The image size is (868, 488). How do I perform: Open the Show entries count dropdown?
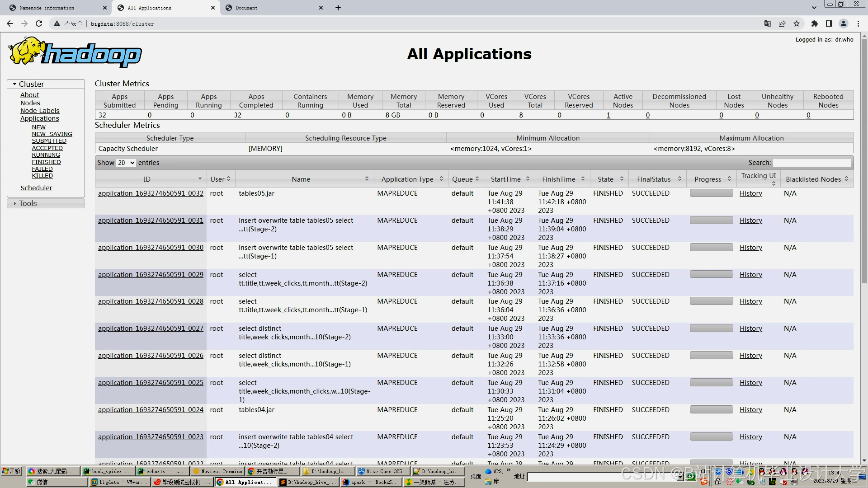pyautogui.click(x=126, y=163)
